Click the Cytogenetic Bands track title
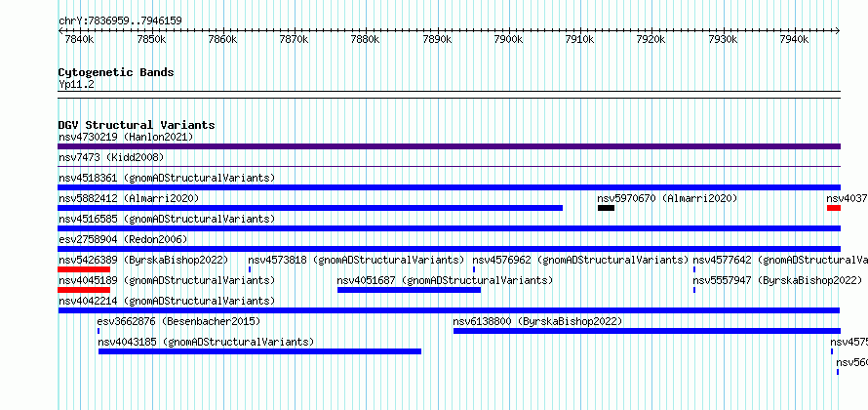The width and height of the screenshot is (868, 410). click(116, 72)
